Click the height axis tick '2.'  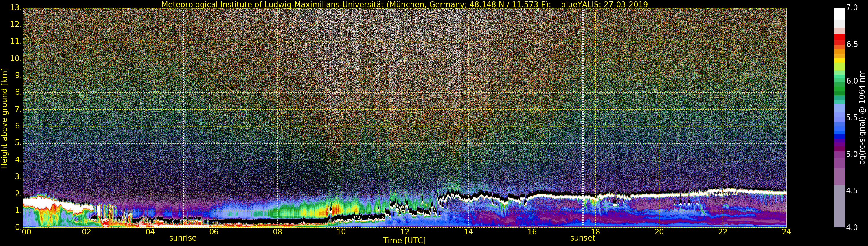pos(18,194)
